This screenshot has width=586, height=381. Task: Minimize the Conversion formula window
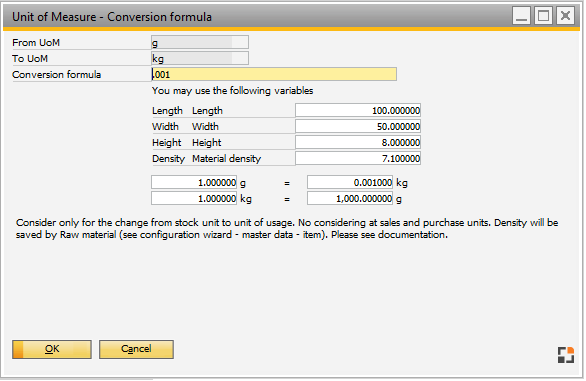[521, 16]
